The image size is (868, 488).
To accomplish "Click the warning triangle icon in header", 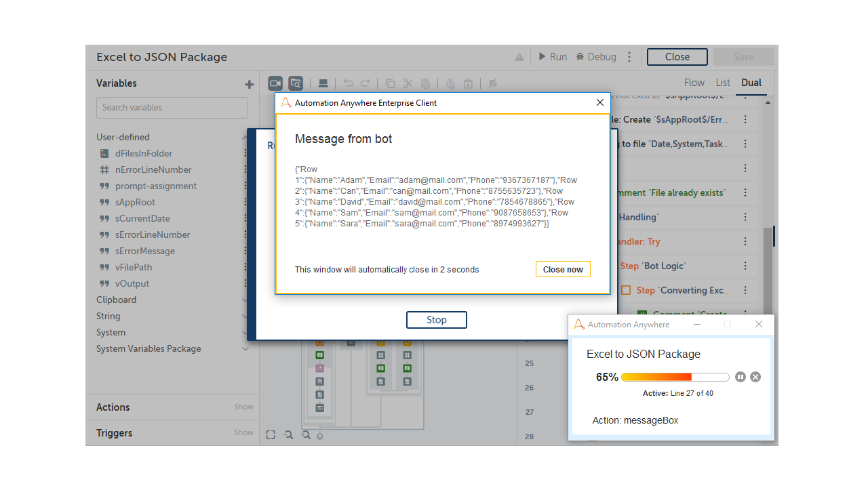I will click(519, 57).
